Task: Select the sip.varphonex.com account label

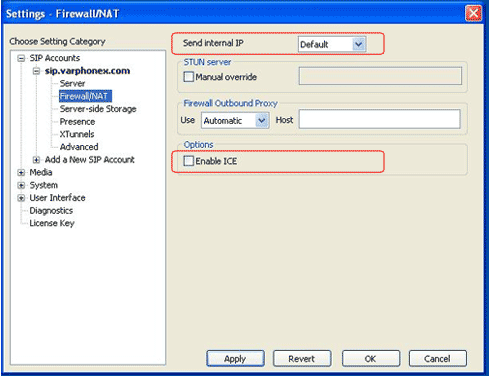Action: [87, 71]
